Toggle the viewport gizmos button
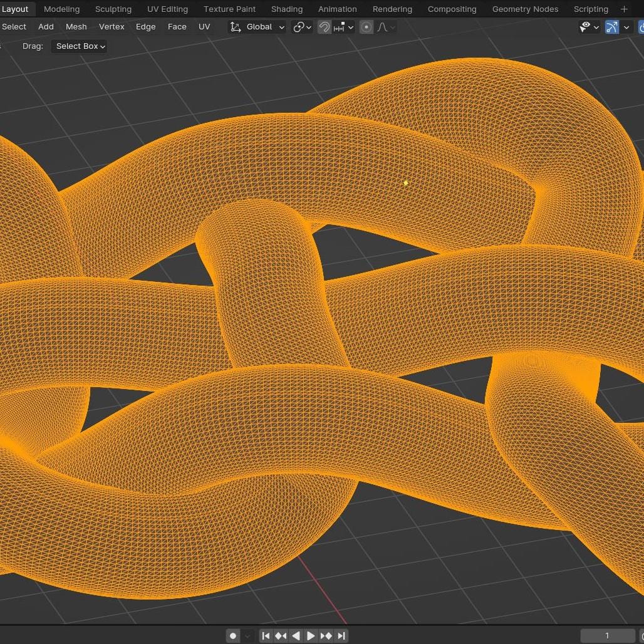Viewport: 644px width, 644px height. coord(612,27)
